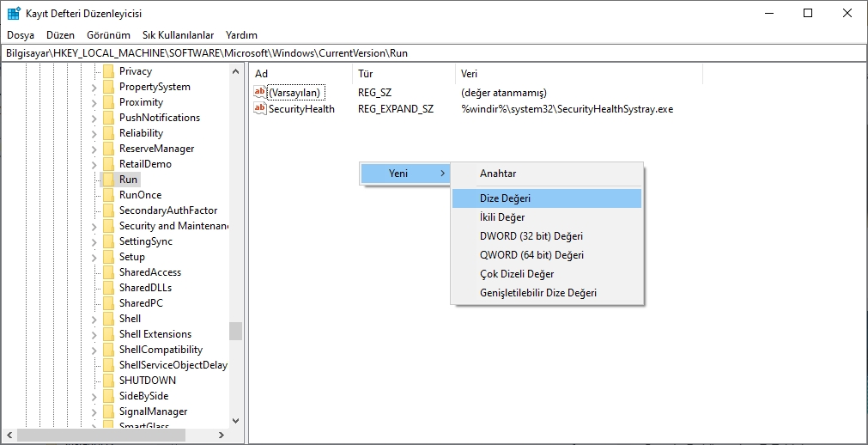This screenshot has height=445, width=868.
Task: Click the SharedPC folder icon
Action: point(108,303)
